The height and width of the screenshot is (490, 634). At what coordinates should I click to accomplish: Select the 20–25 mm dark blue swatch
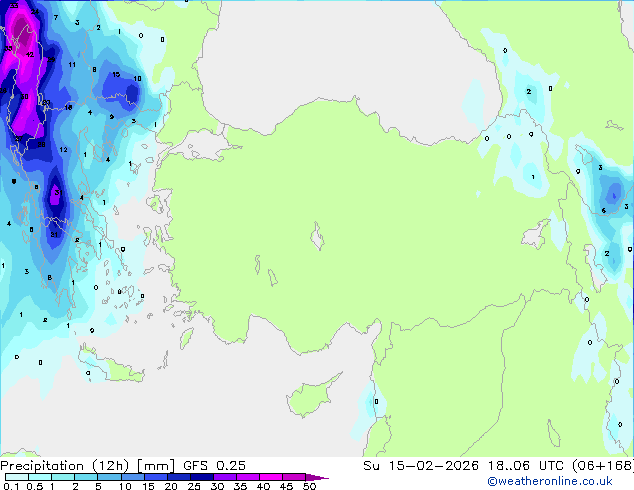coord(178,477)
